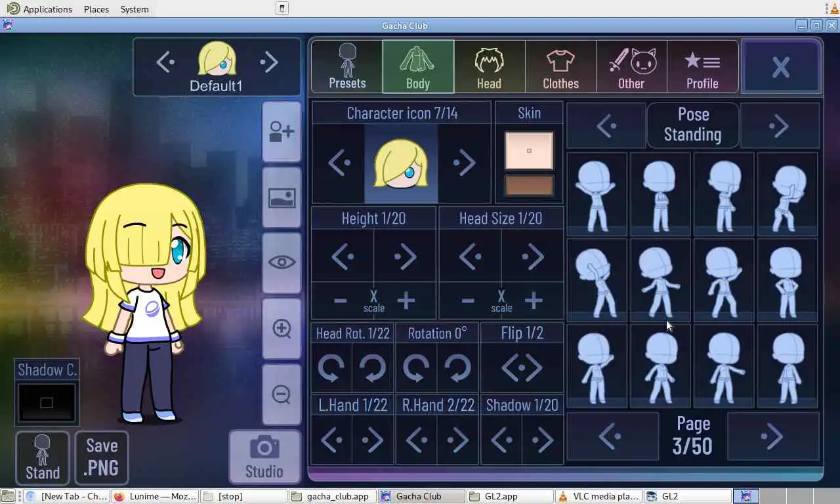Viewport: 840px width, 504px height.
Task: Select next L.Hand option
Action: tap(373, 440)
